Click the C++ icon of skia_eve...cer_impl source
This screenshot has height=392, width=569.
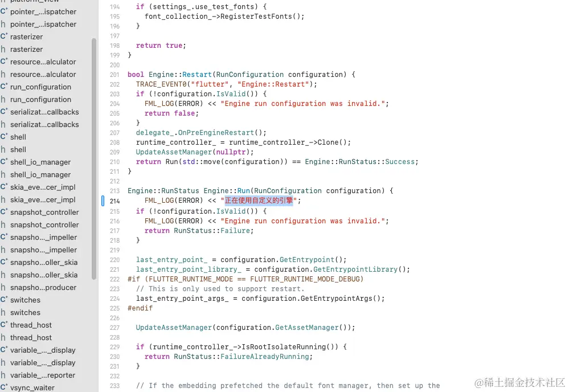[4, 186]
